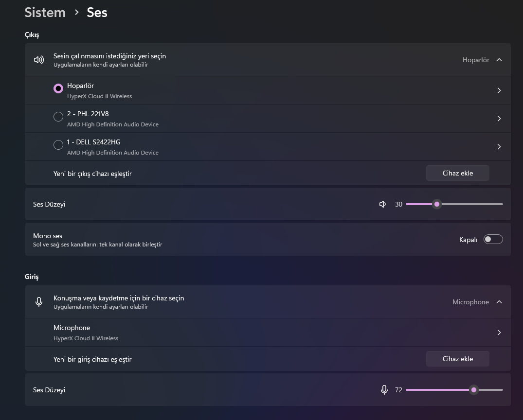Click the output volume slider handle
Viewport: 523px width, 420px height.
(437, 204)
